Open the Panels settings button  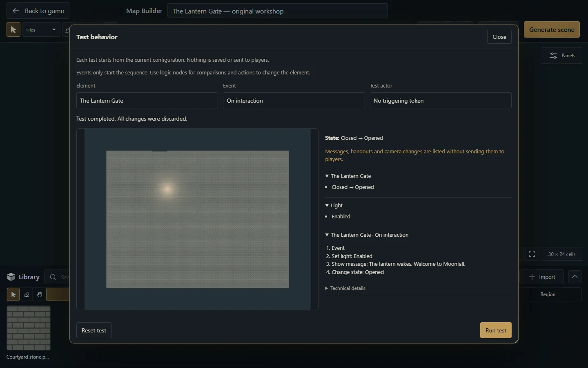click(562, 56)
